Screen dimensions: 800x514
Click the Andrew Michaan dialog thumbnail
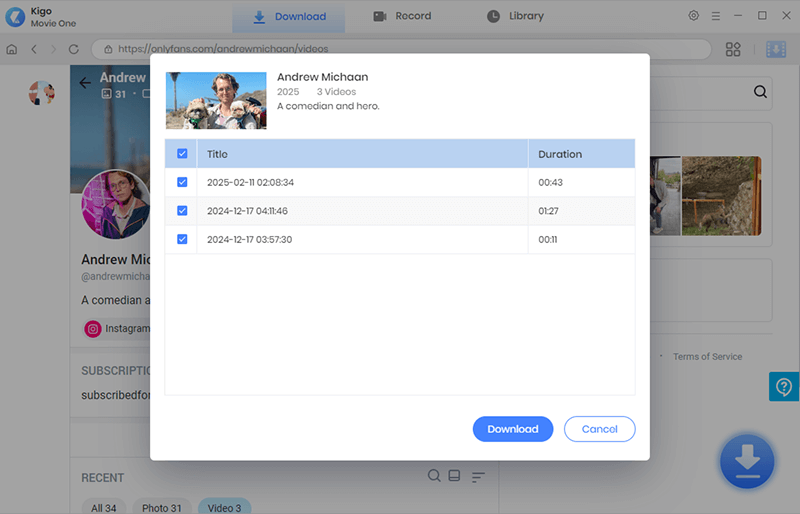click(216, 101)
